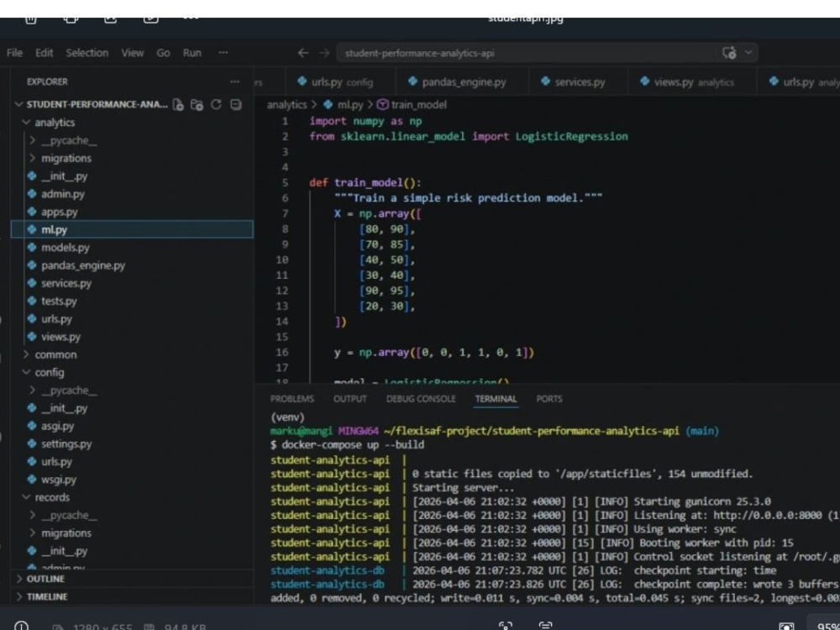Switch to the urls.py config tab
The image size is (840, 630).
coord(341,82)
